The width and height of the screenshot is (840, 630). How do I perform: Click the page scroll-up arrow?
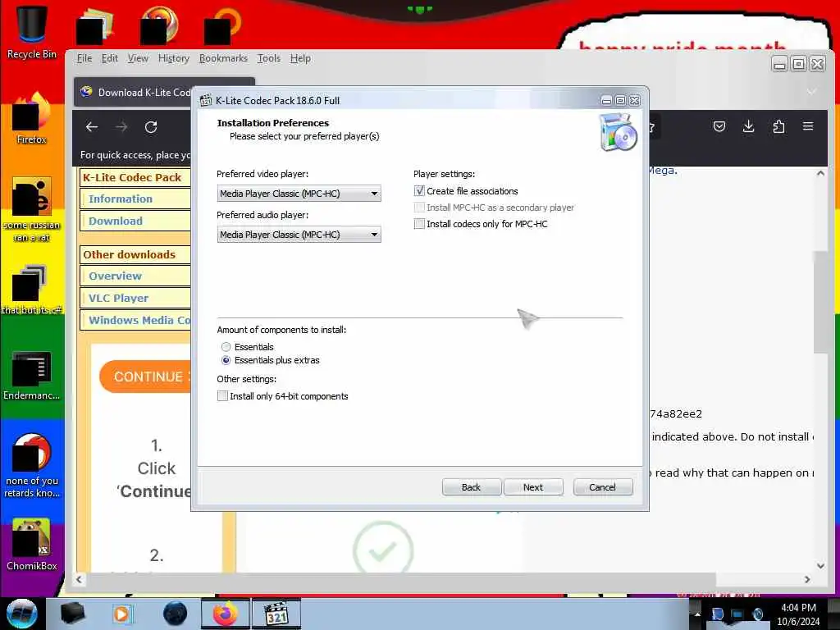point(820,174)
